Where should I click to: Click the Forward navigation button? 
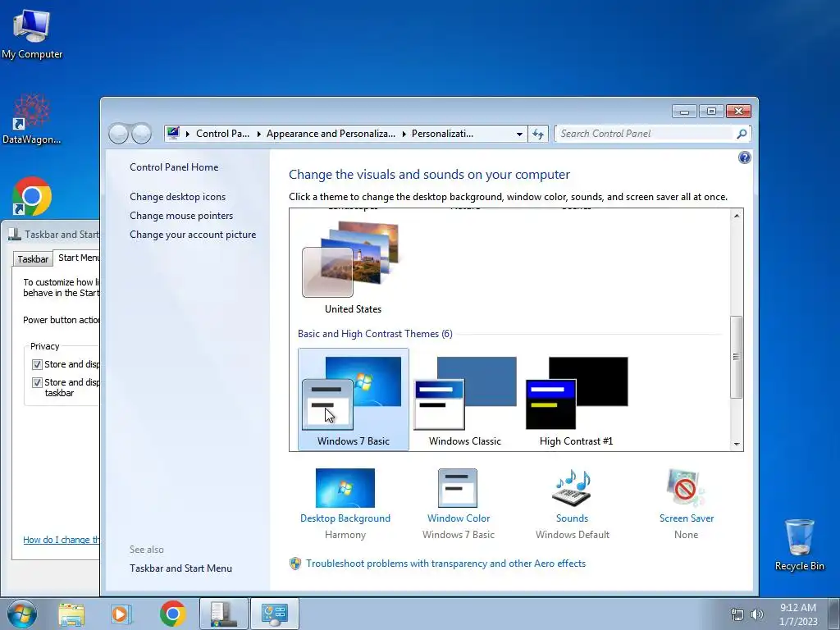pos(141,134)
